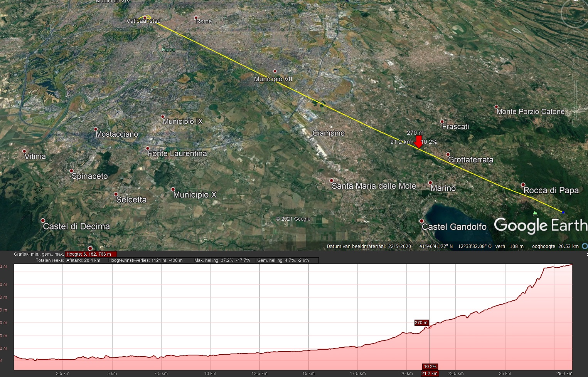
Task: Click the Hoogte elevation statistics field
Action: pyautogui.click(x=91, y=254)
